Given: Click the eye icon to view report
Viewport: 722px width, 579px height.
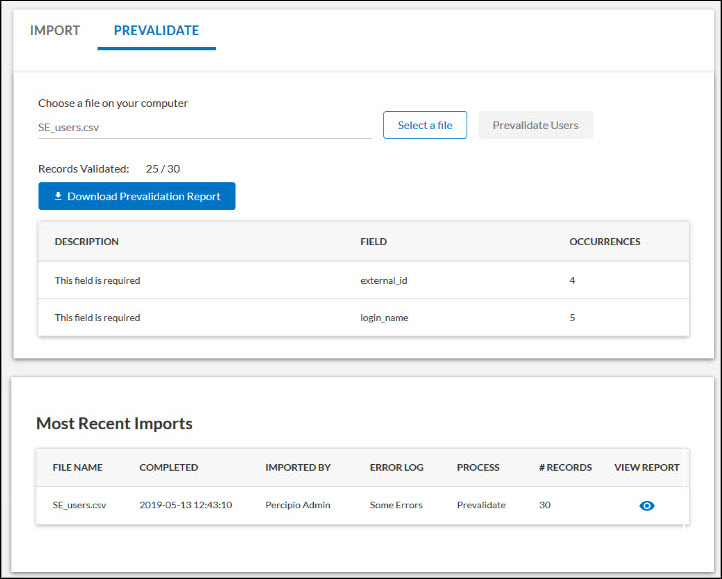Looking at the screenshot, I should pos(646,506).
